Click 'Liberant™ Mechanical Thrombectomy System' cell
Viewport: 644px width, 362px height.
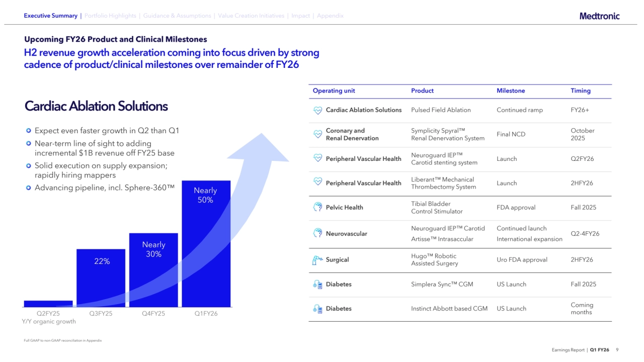coord(444,183)
